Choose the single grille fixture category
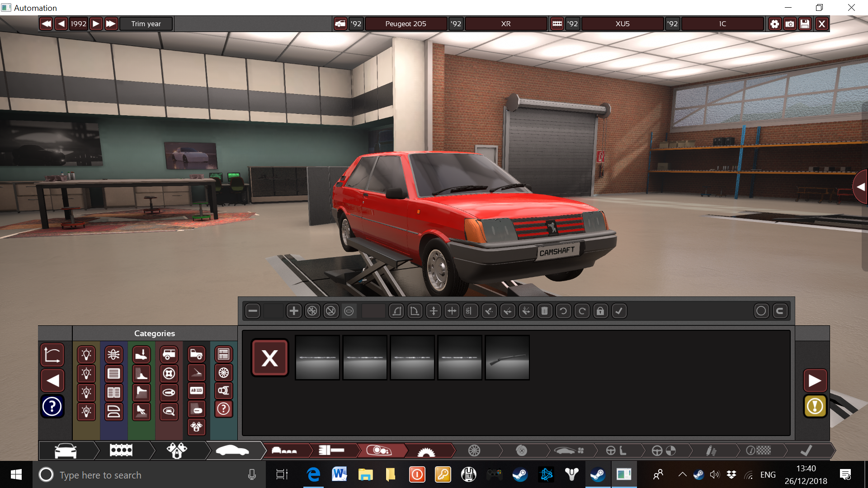The width and height of the screenshot is (868, 488). pos(114,374)
